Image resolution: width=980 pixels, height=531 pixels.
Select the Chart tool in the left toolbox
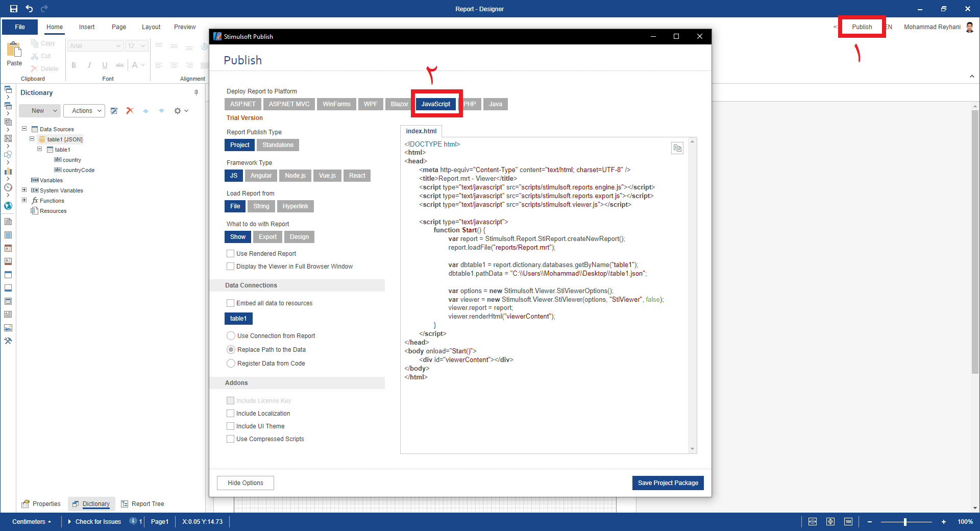click(x=8, y=171)
